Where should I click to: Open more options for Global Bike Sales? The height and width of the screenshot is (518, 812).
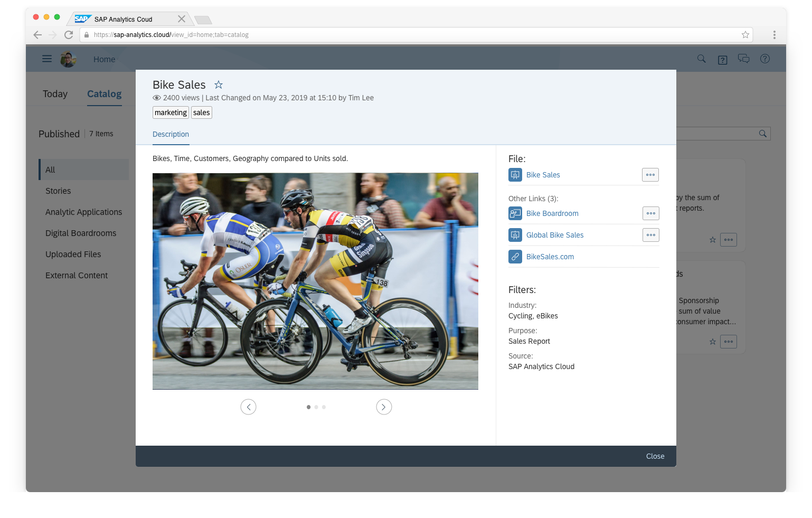coord(651,235)
